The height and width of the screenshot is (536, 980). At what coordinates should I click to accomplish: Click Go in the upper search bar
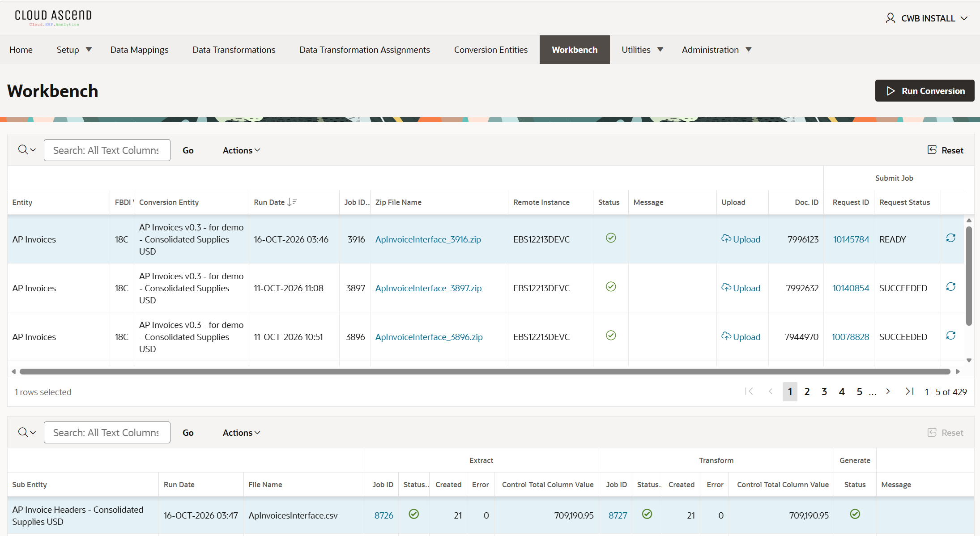(x=188, y=150)
